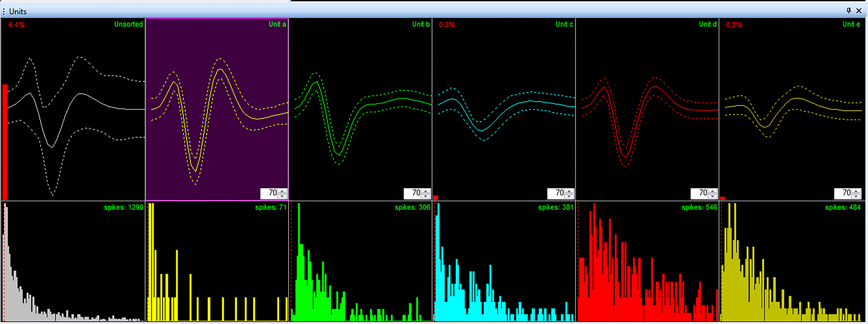Click the small red marker in Unit e plot

tap(722, 198)
